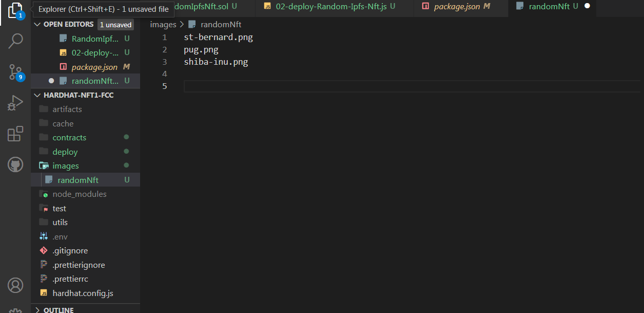Click the test folder icon
Viewport: 644px width, 313px height.
pyautogui.click(x=44, y=208)
